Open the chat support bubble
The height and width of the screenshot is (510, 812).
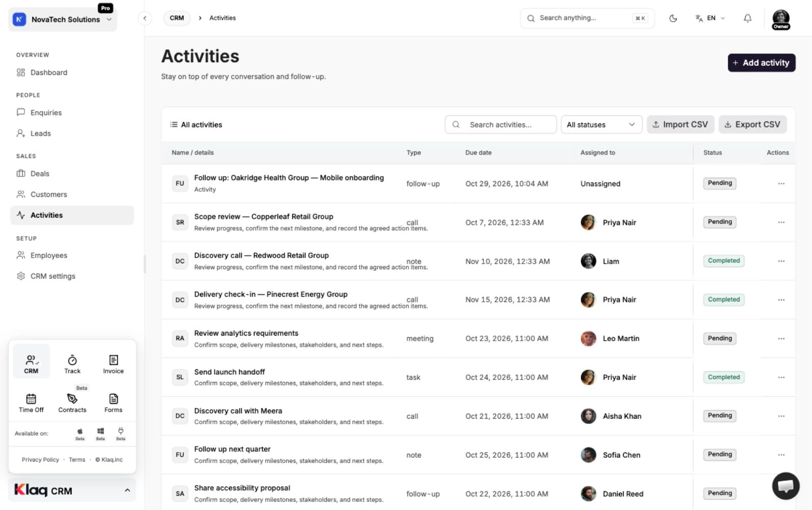(785, 486)
